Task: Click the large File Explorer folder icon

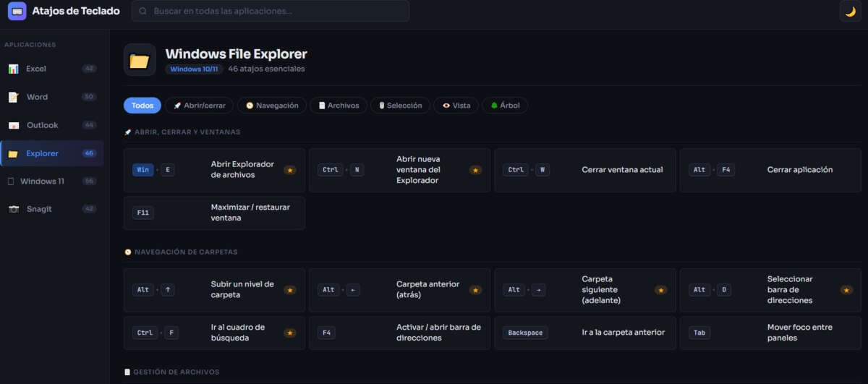Action: 140,60
